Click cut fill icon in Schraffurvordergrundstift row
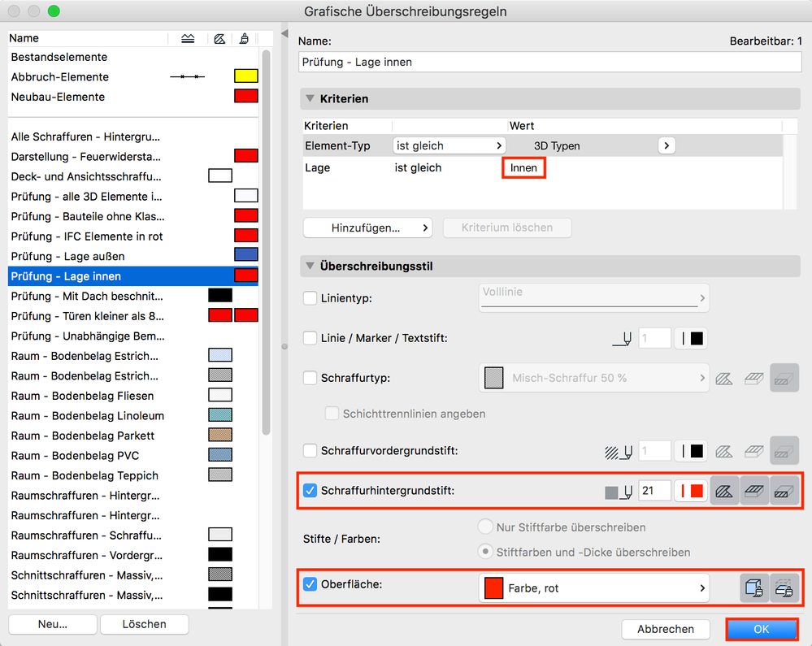The height and width of the screenshot is (646, 812). coord(784,450)
